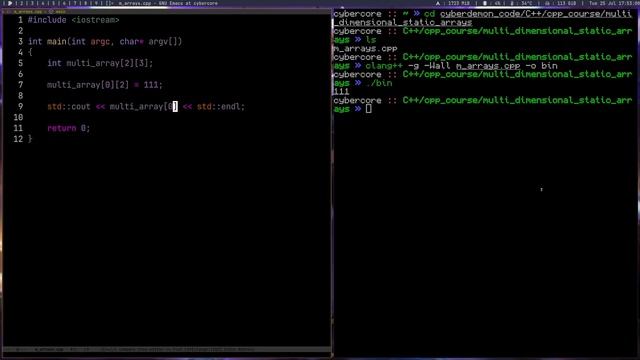This screenshot has height=360, width=640.
Task: Click 'std::endl' on line 9
Action: (218, 107)
